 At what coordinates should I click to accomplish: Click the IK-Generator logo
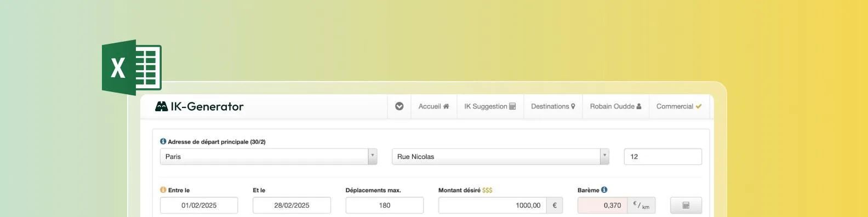point(199,106)
